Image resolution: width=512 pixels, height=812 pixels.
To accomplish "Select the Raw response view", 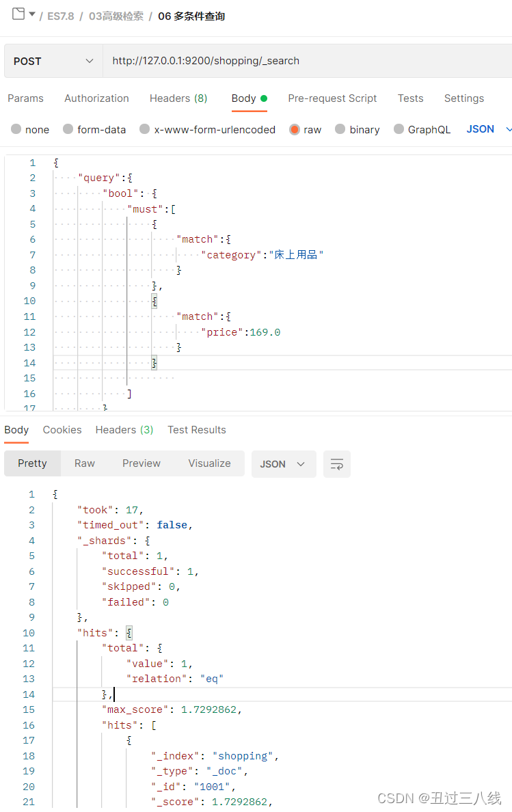I will 84,463.
